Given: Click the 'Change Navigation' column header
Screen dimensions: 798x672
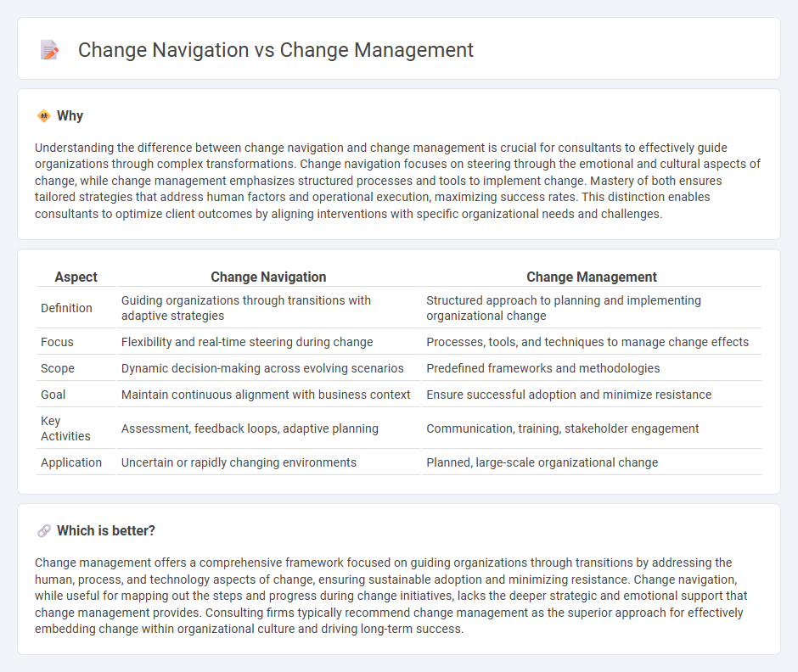Looking at the screenshot, I should pos(268,277).
